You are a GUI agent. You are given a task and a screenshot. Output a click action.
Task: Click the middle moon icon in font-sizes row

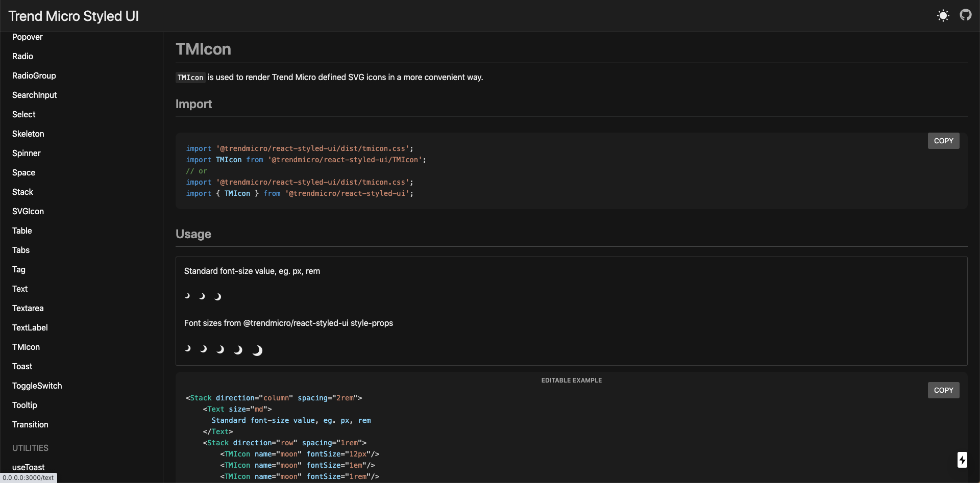[219, 349]
